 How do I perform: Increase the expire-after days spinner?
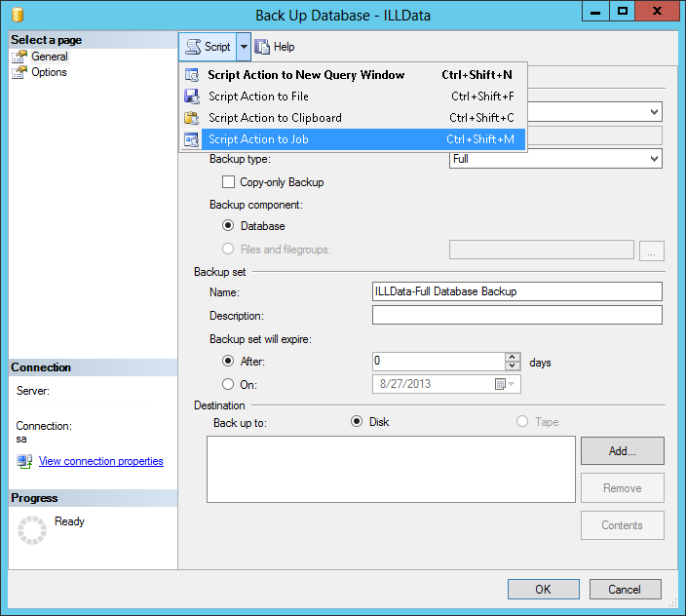513,357
